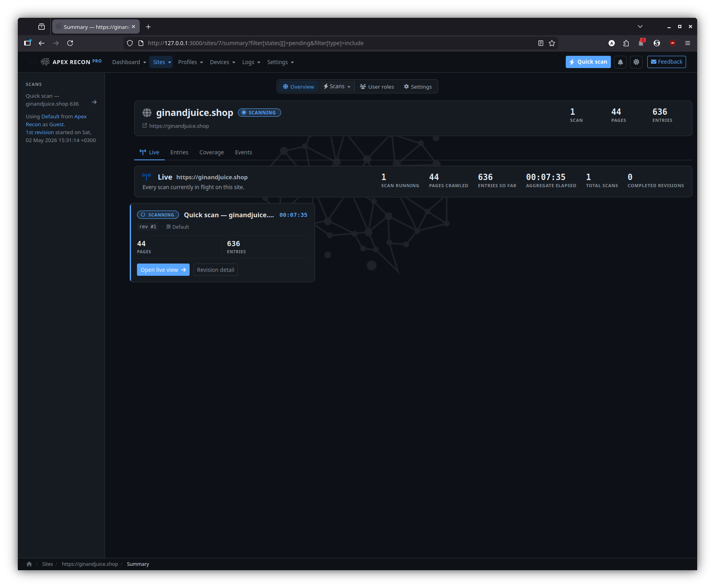
Task: Go back using browser back arrow
Action: 42,43
